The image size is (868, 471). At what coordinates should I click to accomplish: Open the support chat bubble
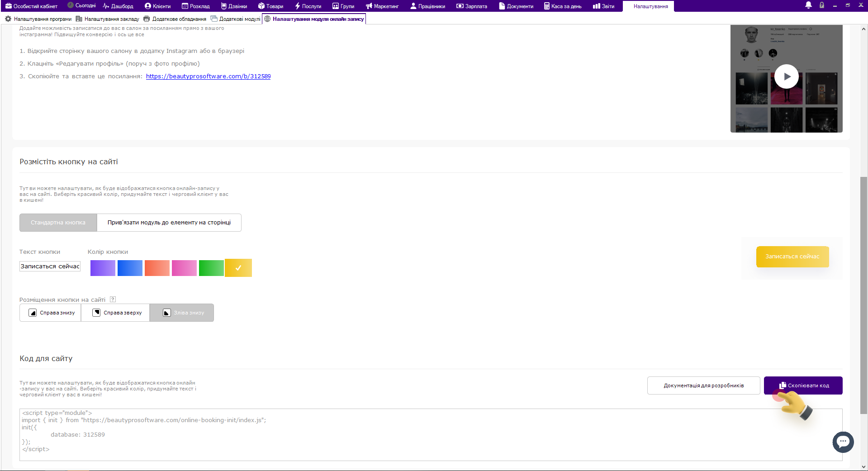click(x=843, y=442)
